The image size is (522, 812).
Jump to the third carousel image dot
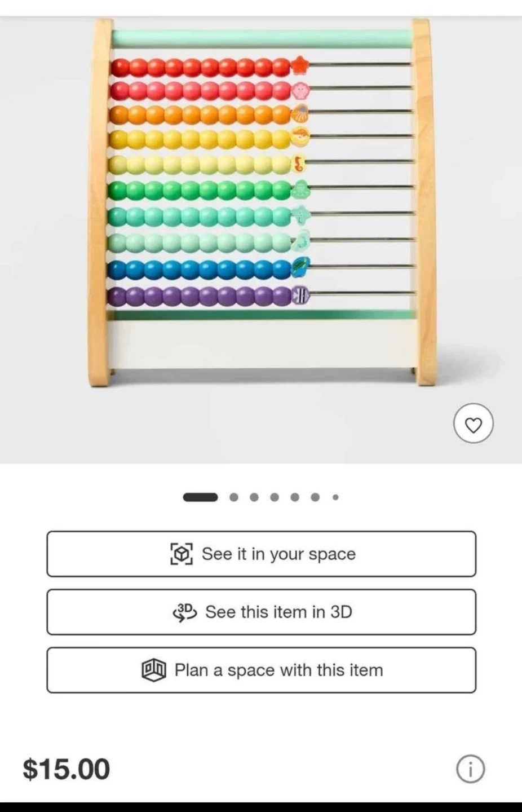(254, 497)
